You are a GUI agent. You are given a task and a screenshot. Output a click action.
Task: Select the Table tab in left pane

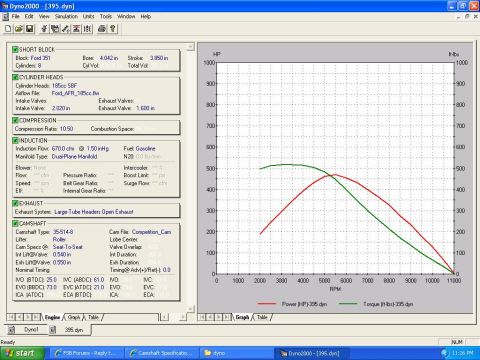(93, 317)
